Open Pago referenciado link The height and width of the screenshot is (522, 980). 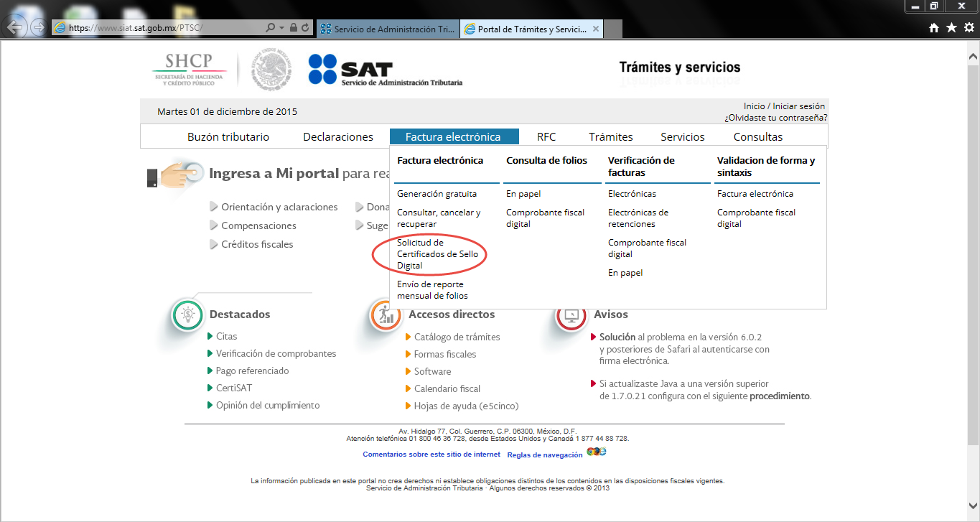click(x=252, y=370)
